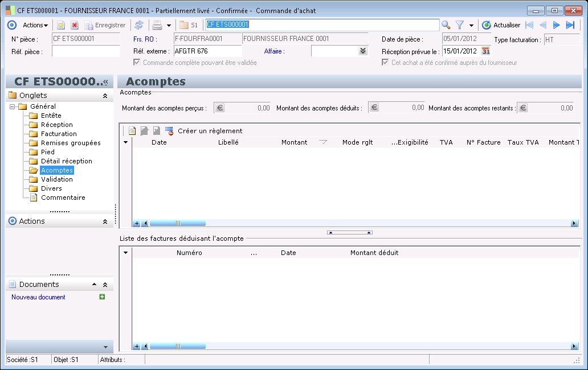Toggle 'Cet achat a été confirmé' checkbox
The width and height of the screenshot is (588, 370).
click(386, 63)
